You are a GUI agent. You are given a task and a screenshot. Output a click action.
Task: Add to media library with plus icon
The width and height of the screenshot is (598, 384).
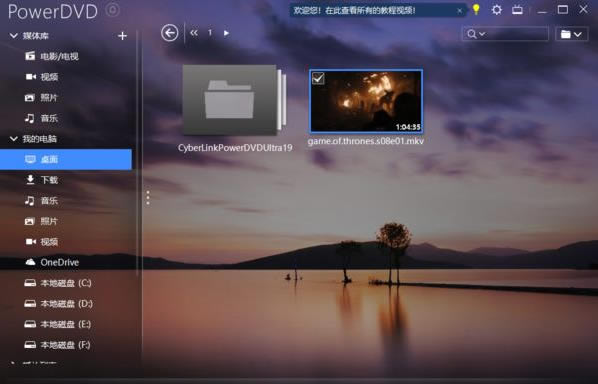click(x=122, y=36)
